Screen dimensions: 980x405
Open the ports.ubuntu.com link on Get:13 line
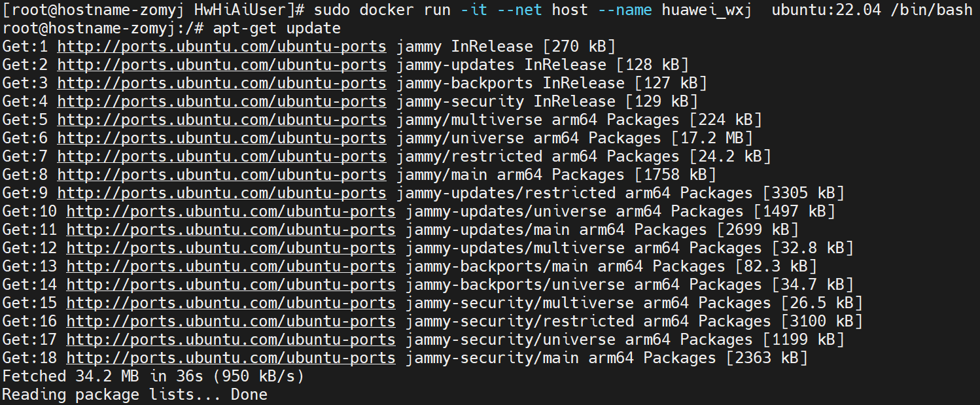pyautogui.click(x=231, y=266)
